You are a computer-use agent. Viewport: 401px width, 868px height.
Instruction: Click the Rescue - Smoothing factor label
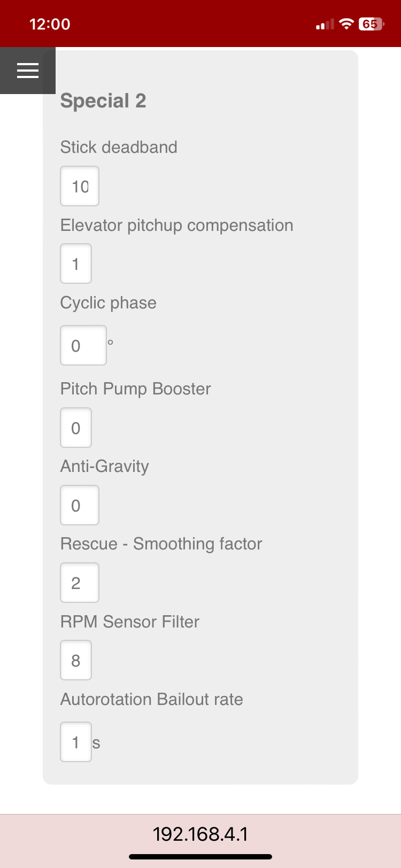click(161, 544)
